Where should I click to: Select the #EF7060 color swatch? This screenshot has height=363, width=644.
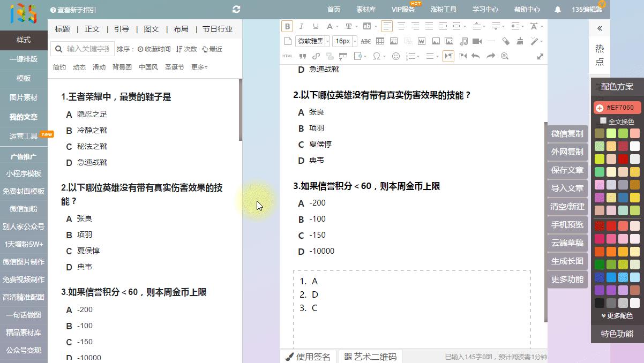617,107
